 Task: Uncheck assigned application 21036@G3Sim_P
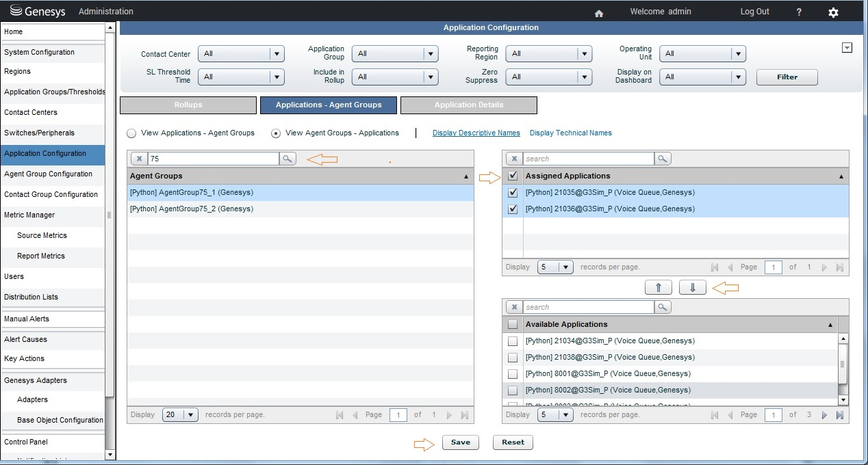point(513,209)
